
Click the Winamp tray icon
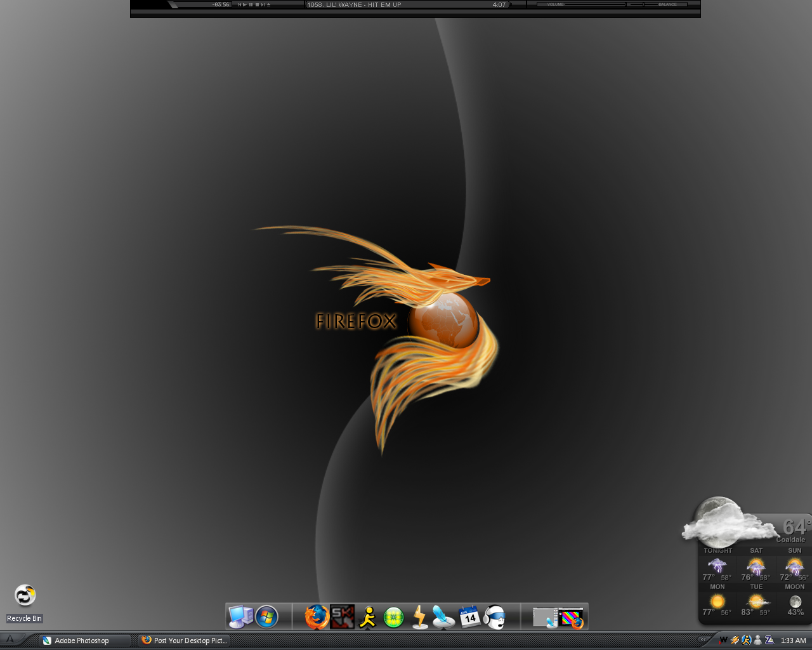[735, 640]
